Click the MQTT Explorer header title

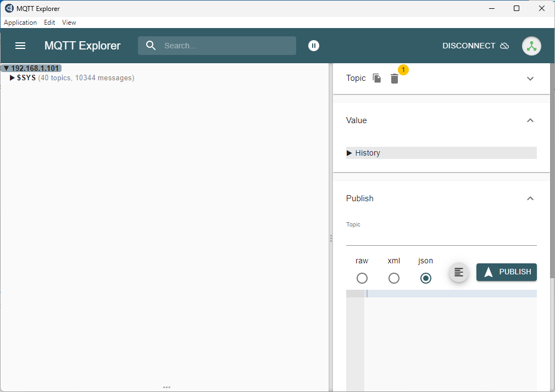click(x=82, y=46)
